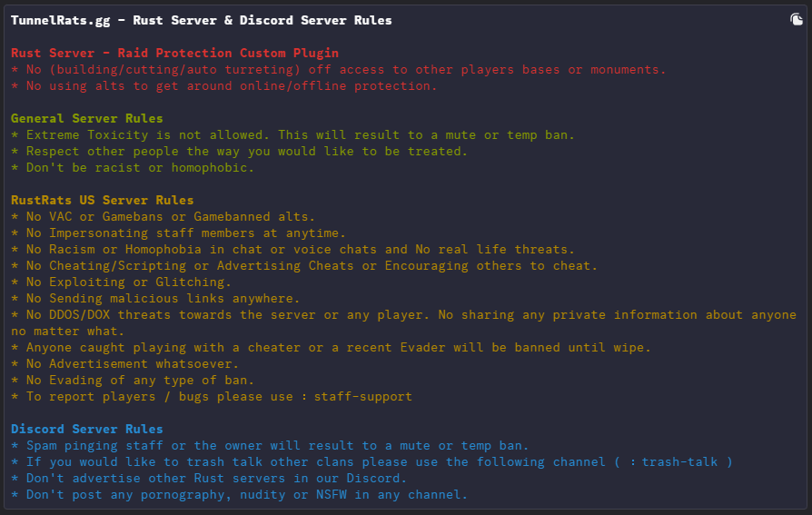Screen dimensions: 812x515
Task: Click the 'No Advertisement whatsoever' line
Action: pyautogui.click(x=124, y=364)
